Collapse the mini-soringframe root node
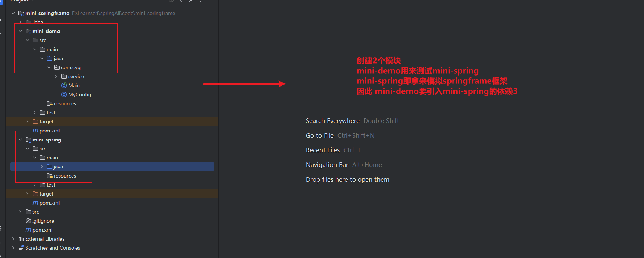Screen dimensions: 644x258 click(x=13, y=13)
